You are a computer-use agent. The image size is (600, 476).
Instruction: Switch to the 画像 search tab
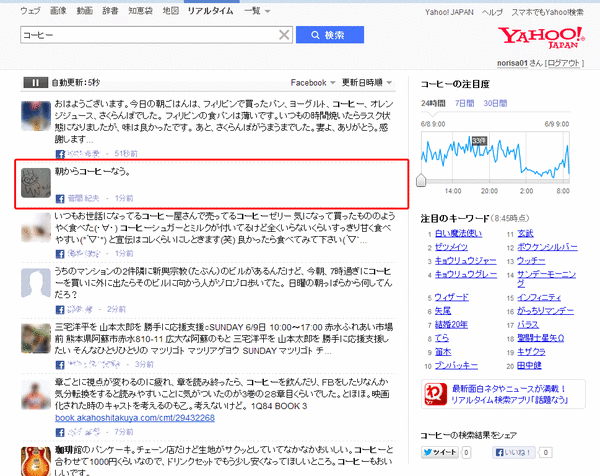58,11
